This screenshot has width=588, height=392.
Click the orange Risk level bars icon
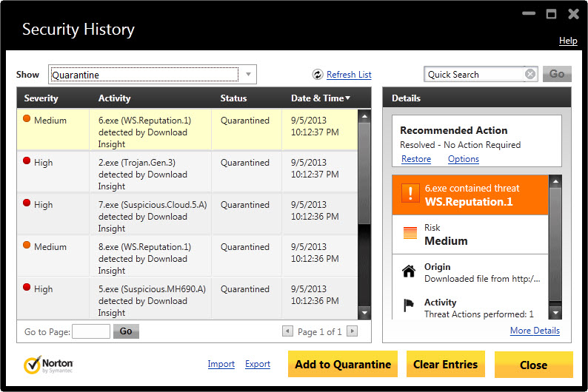[410, 233]
